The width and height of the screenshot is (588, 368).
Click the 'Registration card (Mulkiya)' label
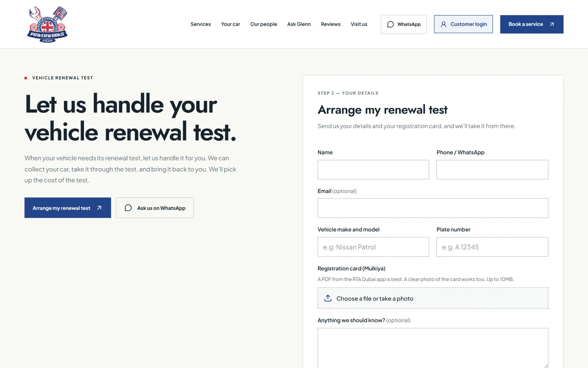[351, 269]
